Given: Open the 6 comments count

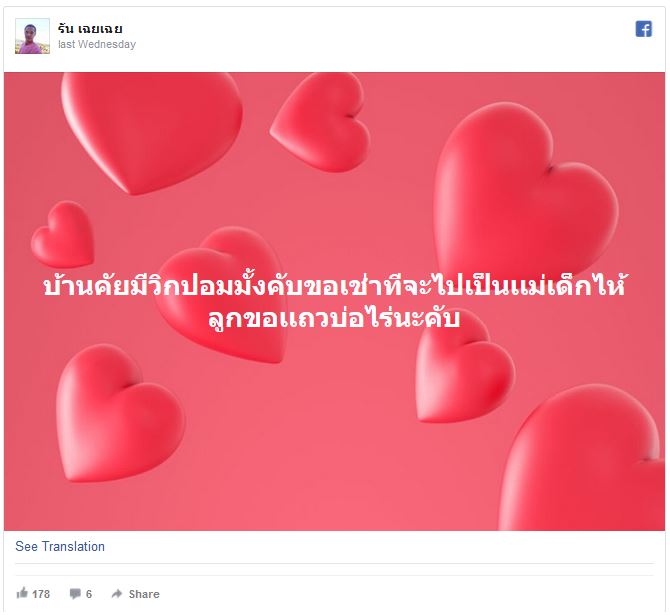Looking at the screenshot, I should tap(89, 594).
